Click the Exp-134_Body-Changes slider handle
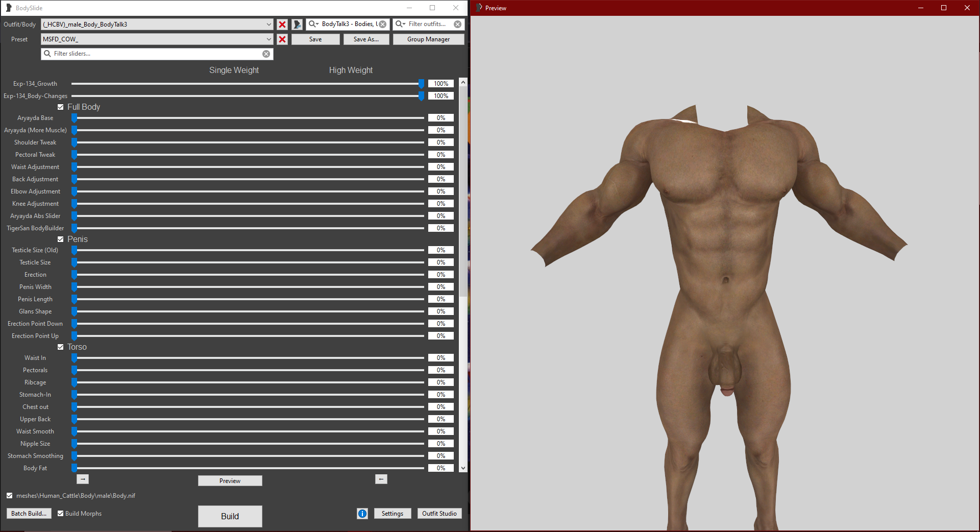980x532 pixels. [421, 96]
